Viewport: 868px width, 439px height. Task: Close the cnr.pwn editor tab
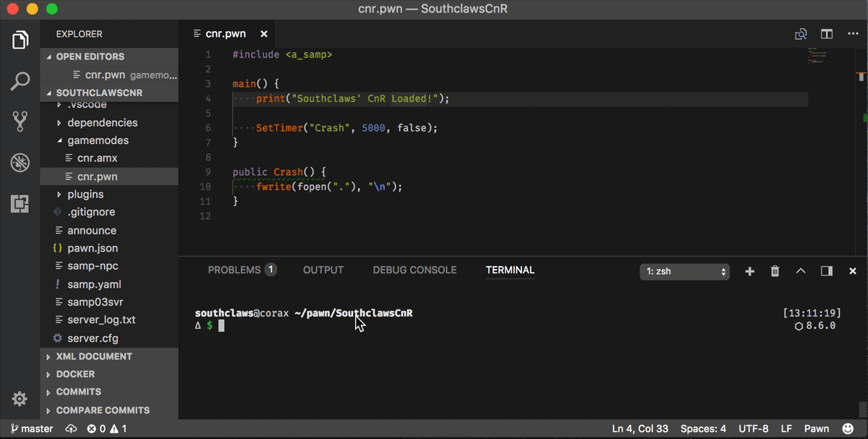tap(264, 34)
